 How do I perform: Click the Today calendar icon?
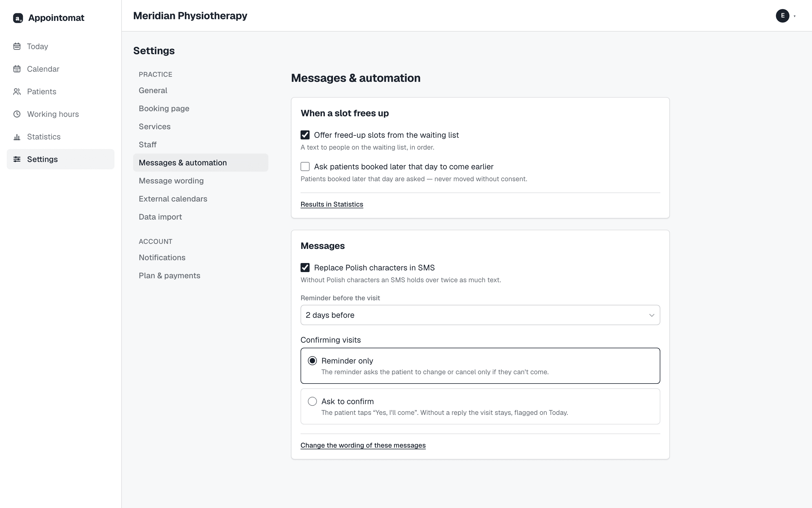tap(17, 46)
